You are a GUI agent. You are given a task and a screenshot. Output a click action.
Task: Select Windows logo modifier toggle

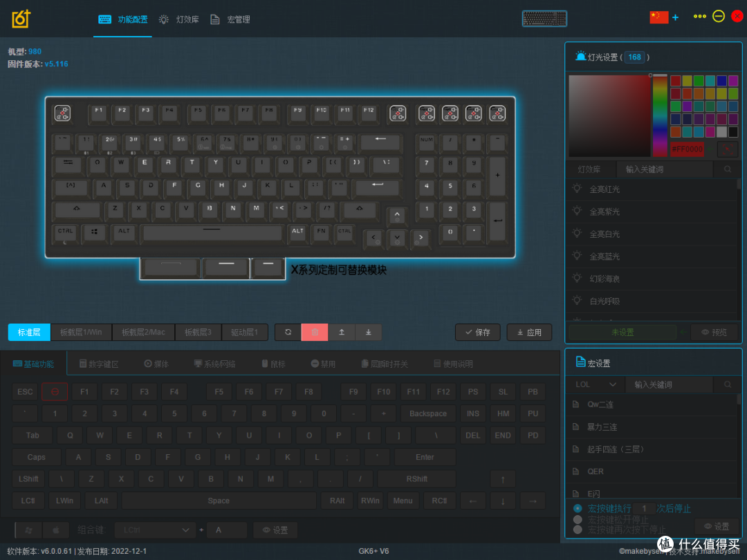coord(28,530)
